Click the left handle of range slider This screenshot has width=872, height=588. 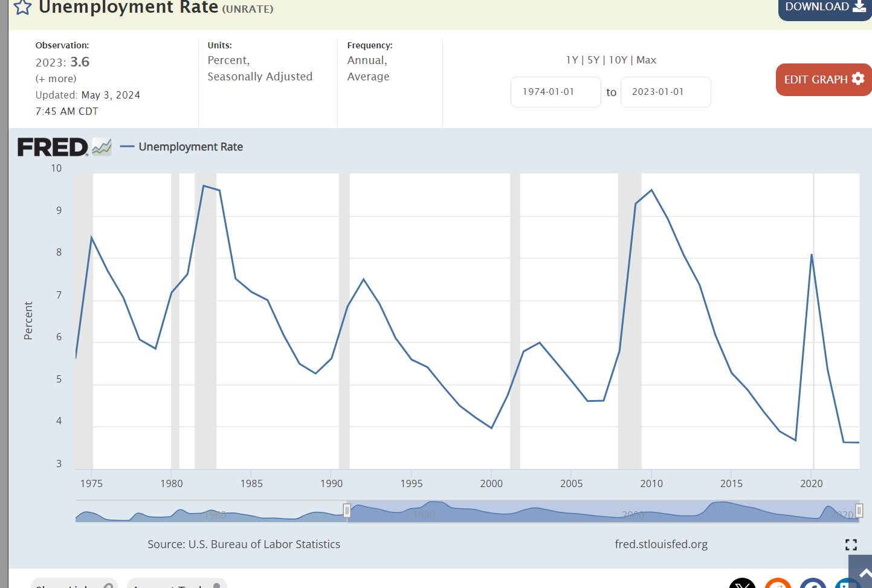click(x=347, y=511)
